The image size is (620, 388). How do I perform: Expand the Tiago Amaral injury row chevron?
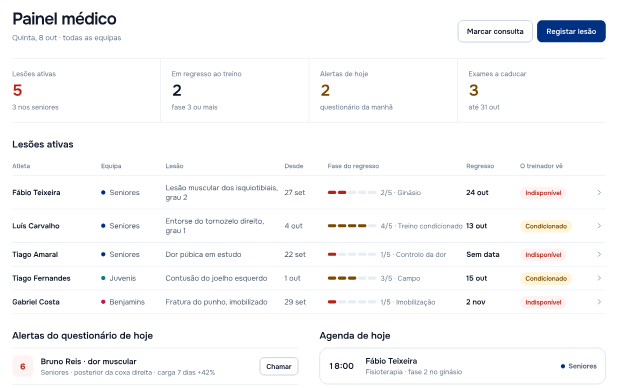click(599, 254)
